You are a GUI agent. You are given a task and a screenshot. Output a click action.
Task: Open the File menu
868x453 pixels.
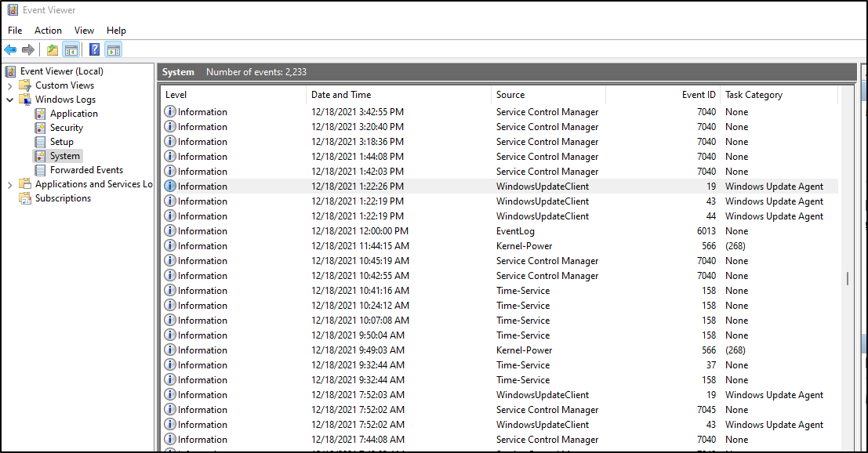[x=15, y=31]
